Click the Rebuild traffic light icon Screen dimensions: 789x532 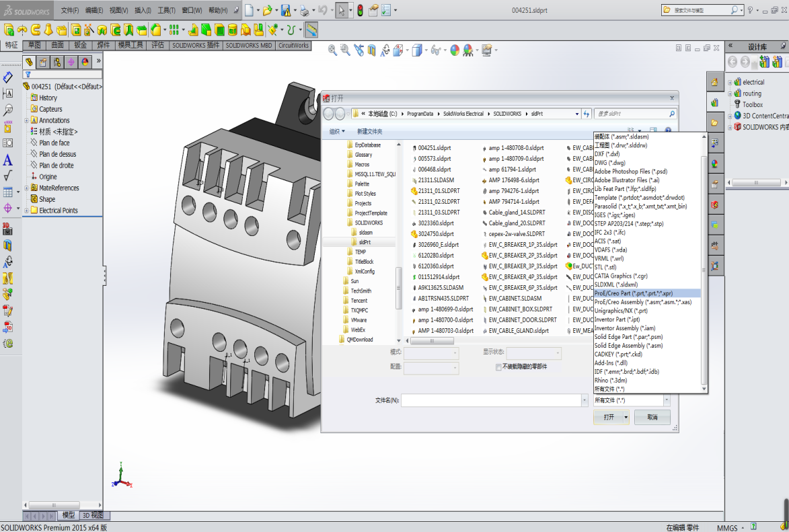pyautogui.click(x=361, y=10)
